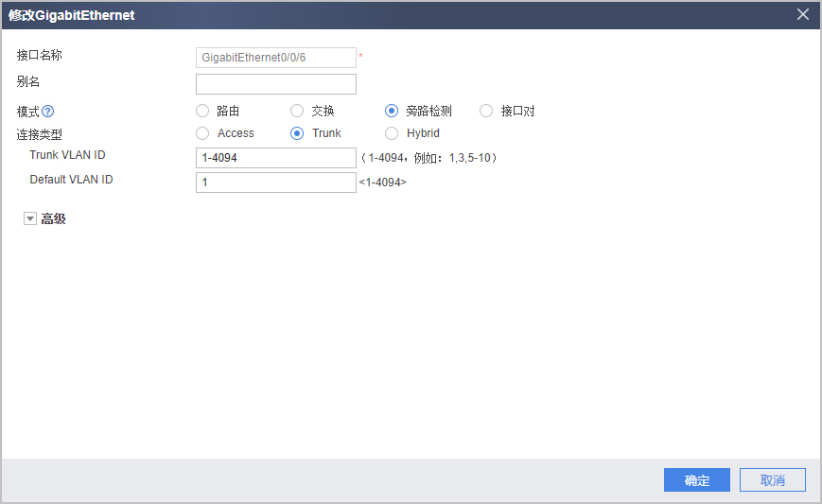This screenshot has width=822, height=504.
Task: Click the Default VLAN ID input field
Action: tap(276, 182)
